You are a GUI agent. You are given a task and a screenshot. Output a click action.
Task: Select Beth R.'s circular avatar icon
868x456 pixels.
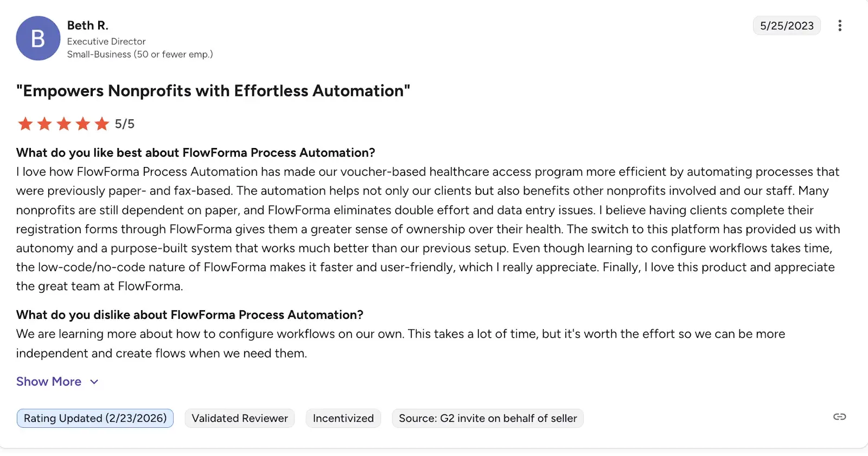pos(38,38)
